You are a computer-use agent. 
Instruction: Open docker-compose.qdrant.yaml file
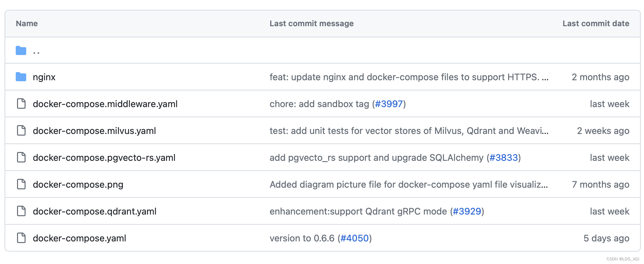95,212
